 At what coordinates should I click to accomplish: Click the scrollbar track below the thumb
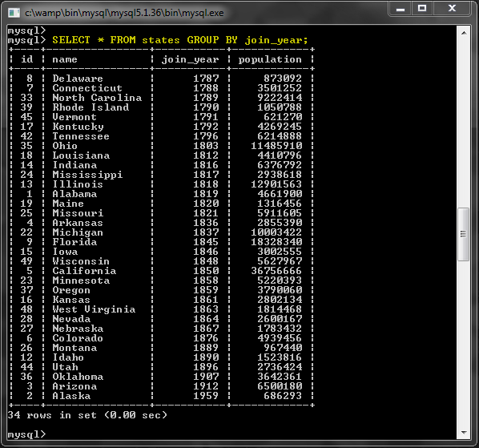tap(464, 344)
